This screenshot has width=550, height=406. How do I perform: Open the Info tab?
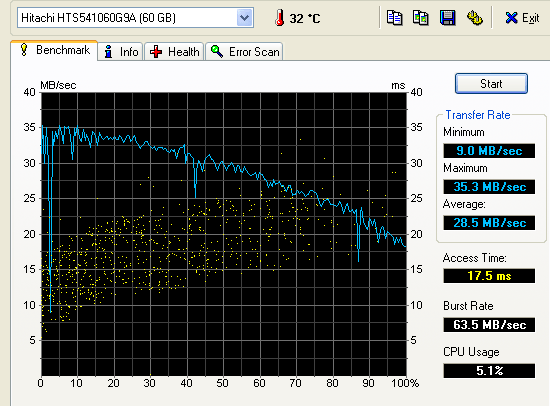[x=120, y=52]
